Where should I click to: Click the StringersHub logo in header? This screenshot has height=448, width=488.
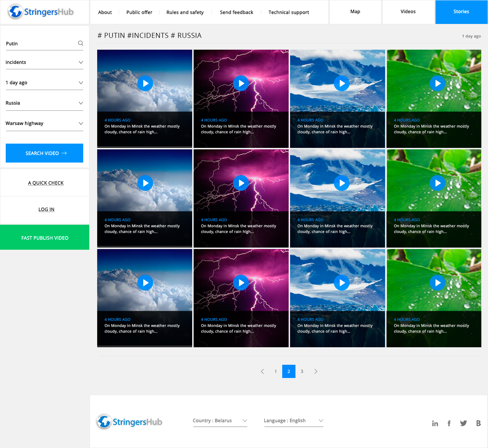pyautogui.click(x=41, y=12)
